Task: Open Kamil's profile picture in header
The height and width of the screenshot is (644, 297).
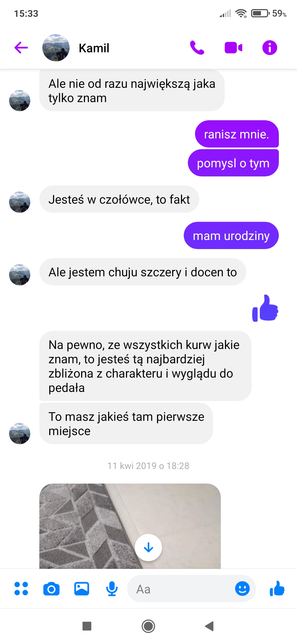Action: tap(56, 48)
